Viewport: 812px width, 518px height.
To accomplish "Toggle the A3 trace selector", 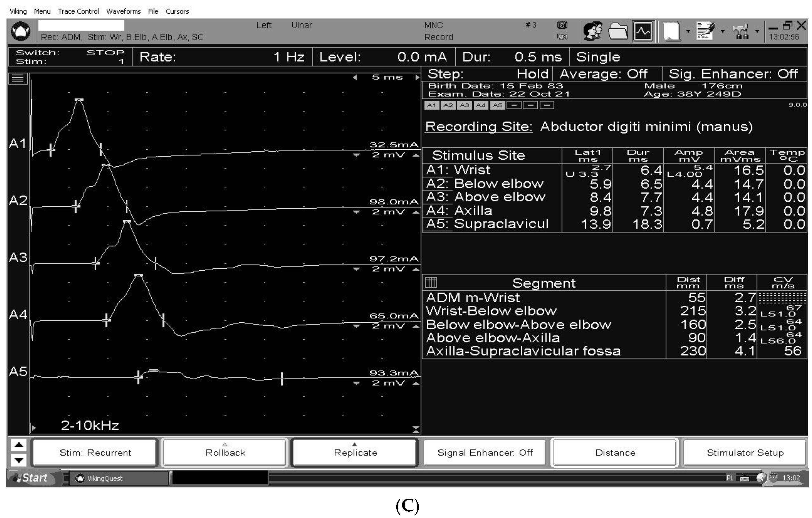I will click(464, 105).
